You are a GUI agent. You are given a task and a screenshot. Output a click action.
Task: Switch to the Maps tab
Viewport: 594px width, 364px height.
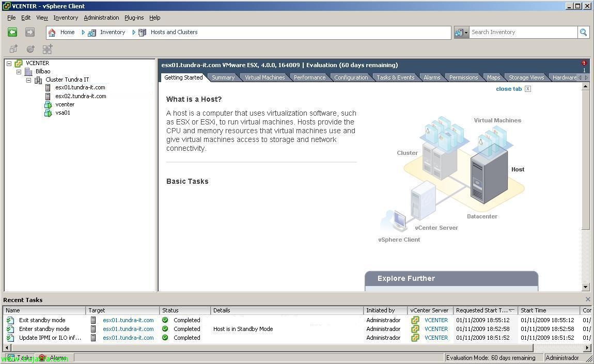coord(494,77)
